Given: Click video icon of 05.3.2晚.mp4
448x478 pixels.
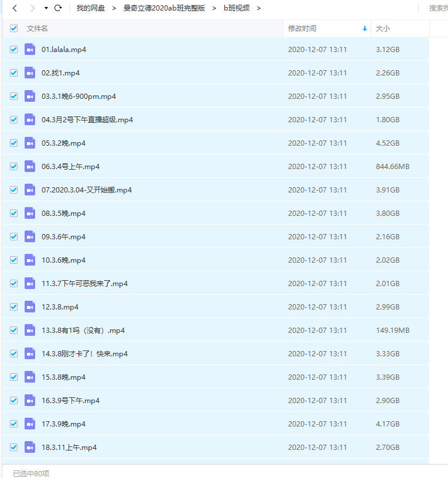Looking at the screenshot, I should (30, 143).
